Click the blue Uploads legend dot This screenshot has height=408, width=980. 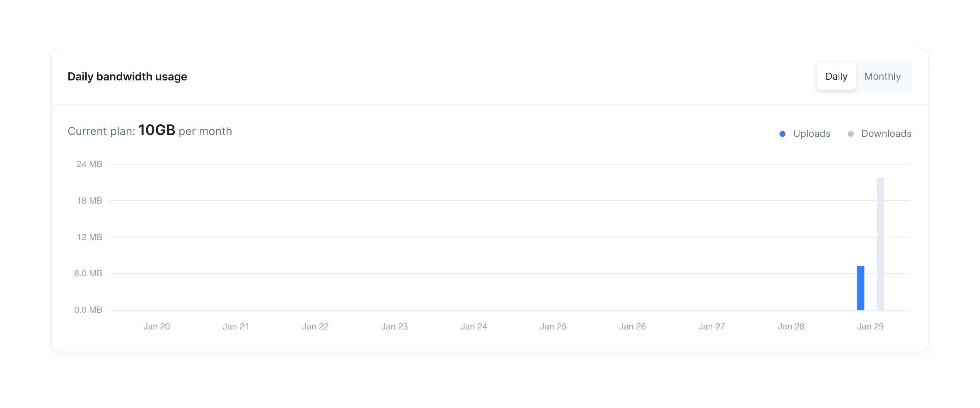point(782,134)
